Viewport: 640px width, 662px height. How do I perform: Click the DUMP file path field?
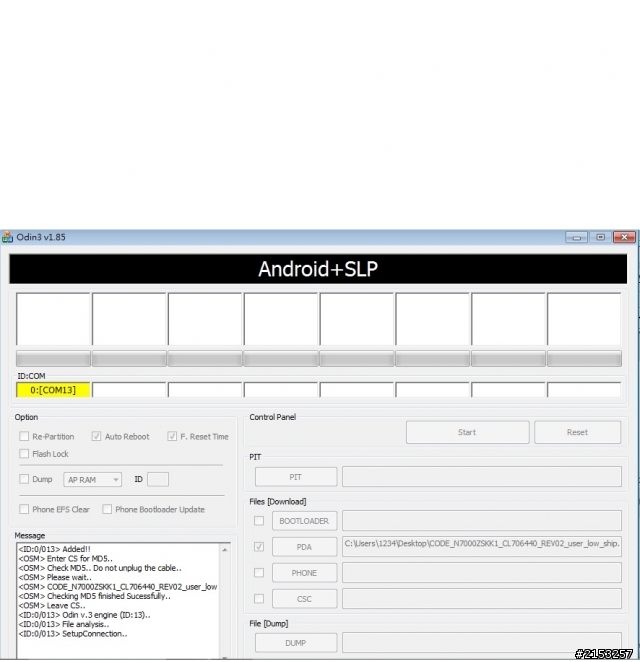[x=482, y=643]
